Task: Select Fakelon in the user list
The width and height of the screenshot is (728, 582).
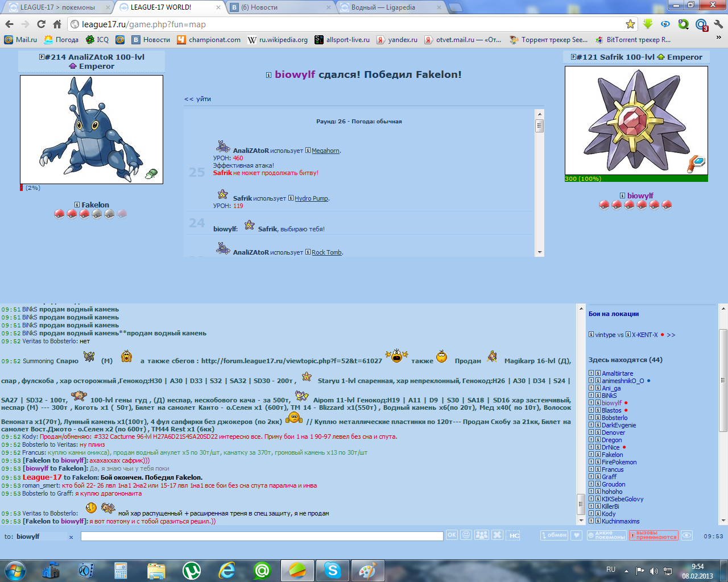Action: [x=612, y=455]
